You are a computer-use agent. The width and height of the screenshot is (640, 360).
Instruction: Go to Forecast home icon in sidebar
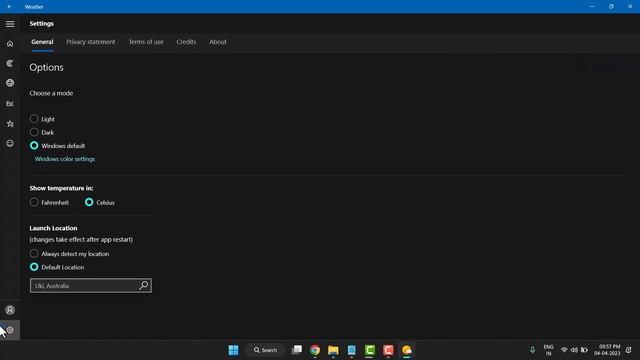(10, 44)
